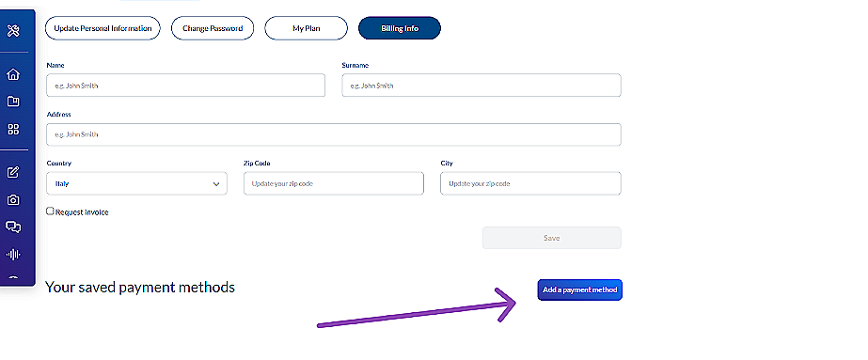Select the audio waveform icon

click(13, 255)
